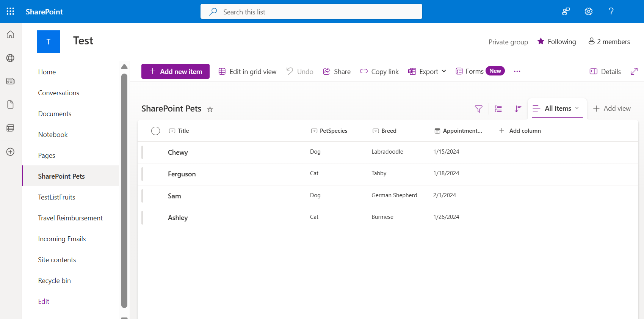This screenshot has width=644, height=319.
Task: Open Site contents in left navigation
Action: pyautogui.click(x=57, y=260)
